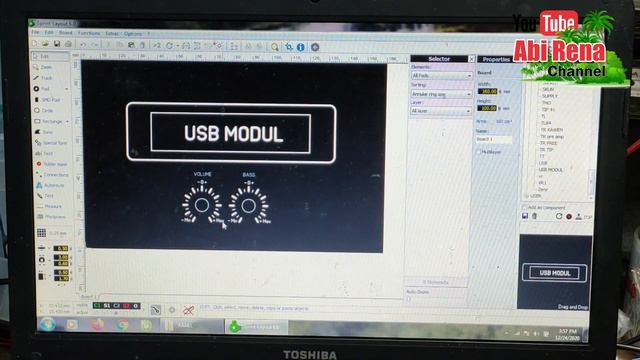Select the Autoroute tool
640x360 pixels.
[x=51, y=185]
